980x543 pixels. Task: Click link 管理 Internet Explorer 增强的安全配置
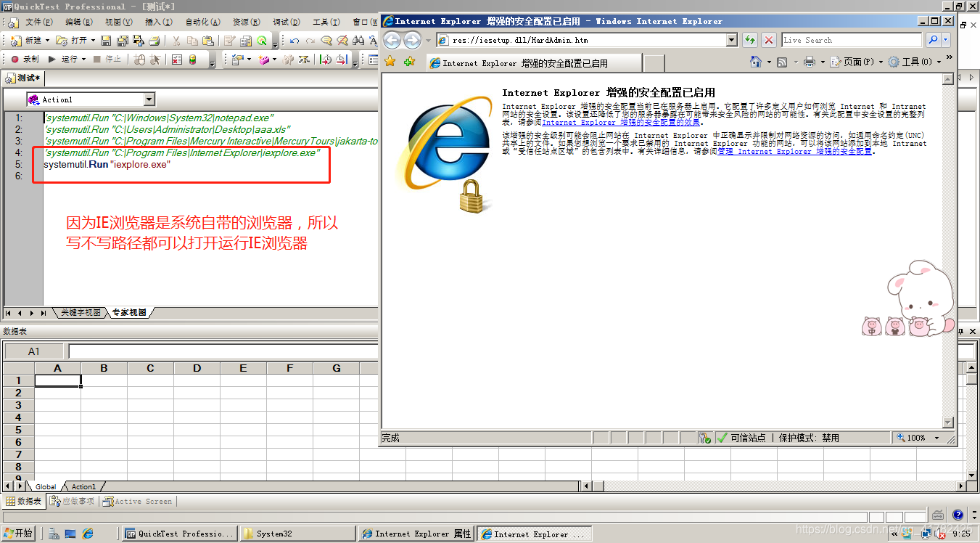point(795,152)
